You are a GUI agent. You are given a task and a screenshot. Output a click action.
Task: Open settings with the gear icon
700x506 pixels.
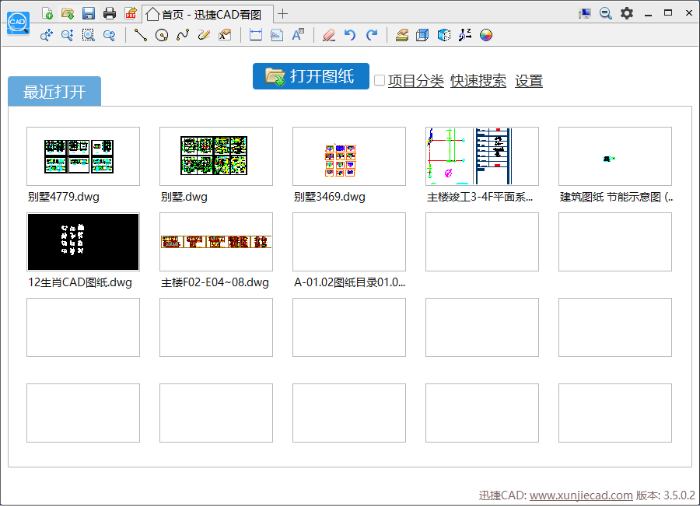[627, 13]
